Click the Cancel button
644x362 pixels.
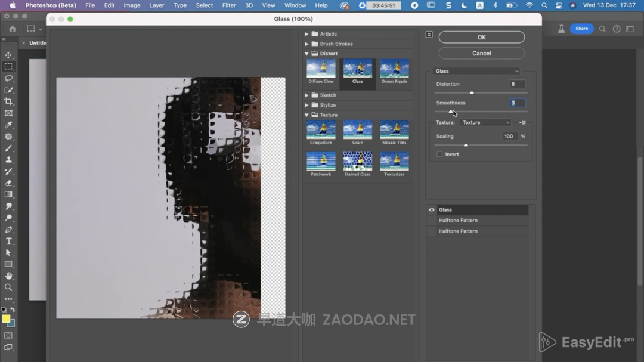coord(481,53)
